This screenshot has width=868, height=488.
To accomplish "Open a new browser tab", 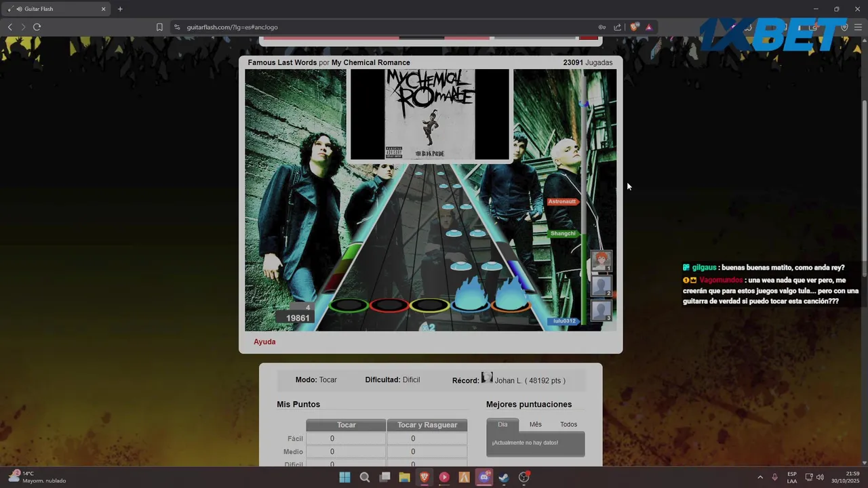I will (x=120, y=9).
